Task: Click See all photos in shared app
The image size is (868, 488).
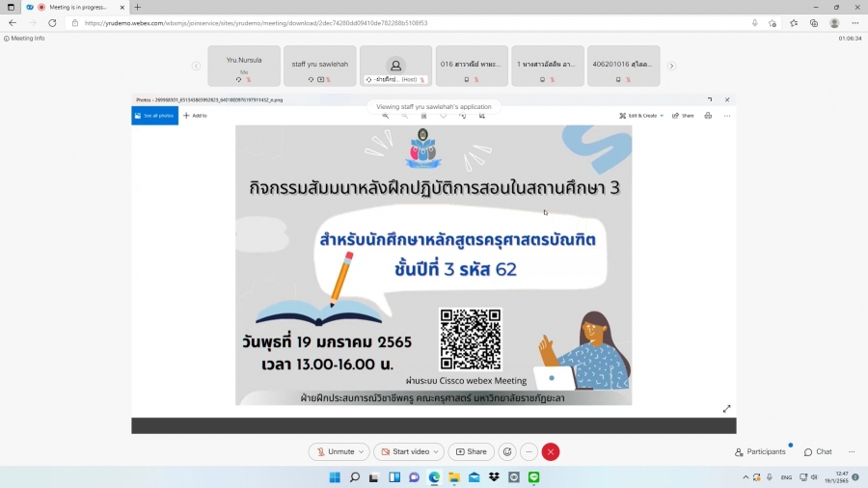Action: pos(154,116)
